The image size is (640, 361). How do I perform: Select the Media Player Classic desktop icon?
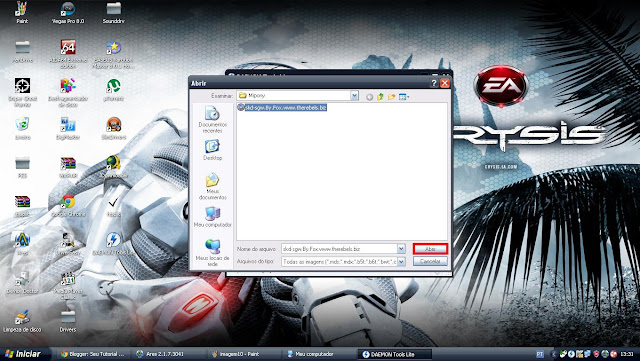pyautogui.click(x=68, y=285)
